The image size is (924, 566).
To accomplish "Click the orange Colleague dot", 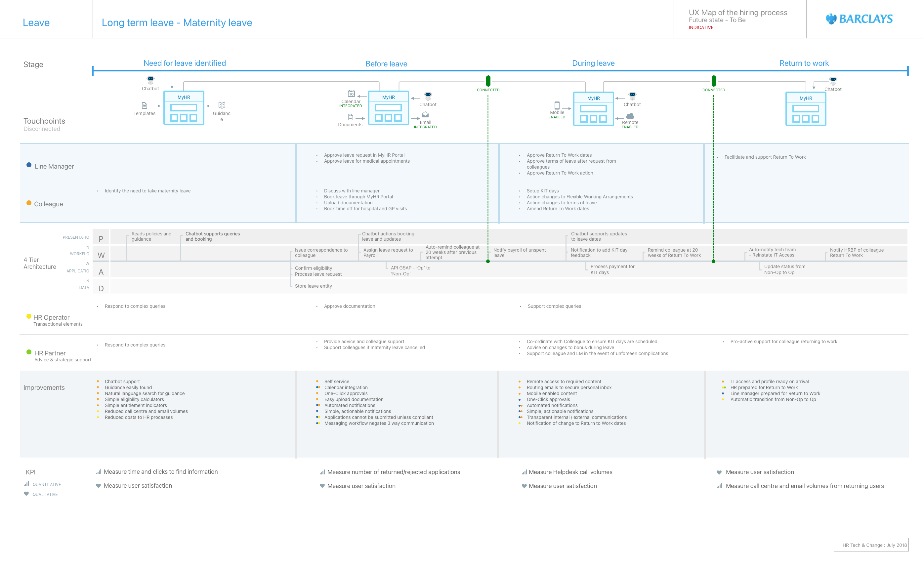I will click(29, 203).
